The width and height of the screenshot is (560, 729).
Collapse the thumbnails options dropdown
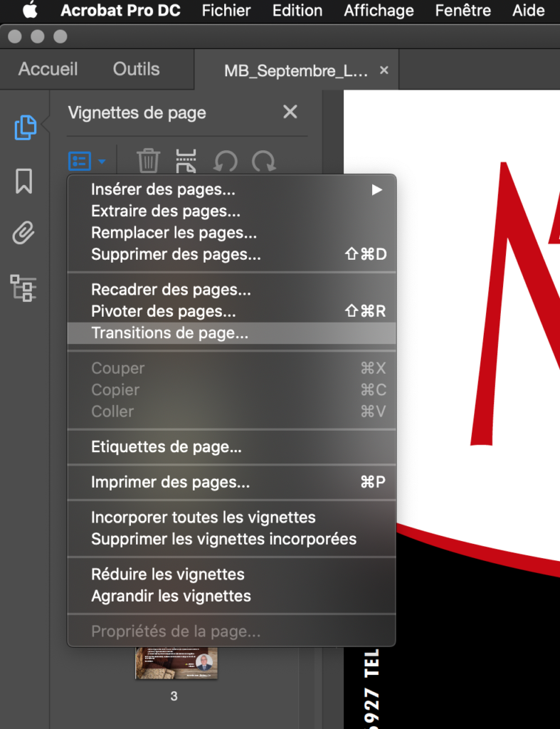pos(87,162)
